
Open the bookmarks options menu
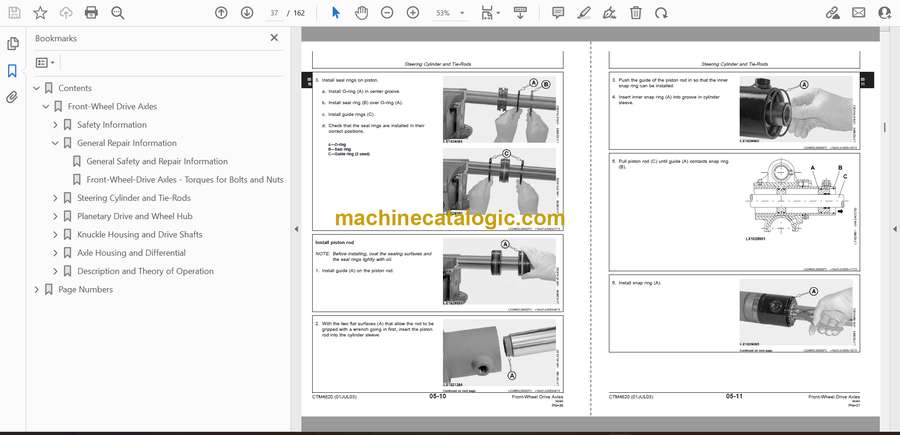pyautogui.click(x=45, y=63)
